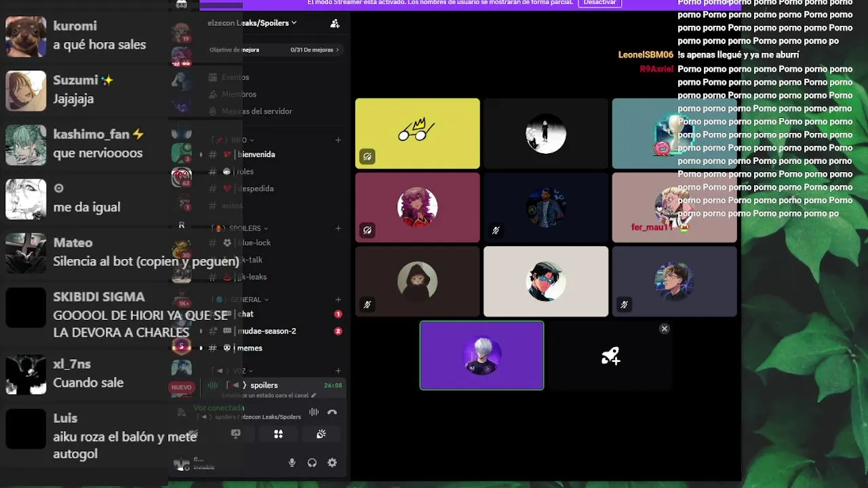The height and width of the screenshot is (488, 868).
Task: Select the purple white-haired participant tile
Action: click(x=481, y=356)
